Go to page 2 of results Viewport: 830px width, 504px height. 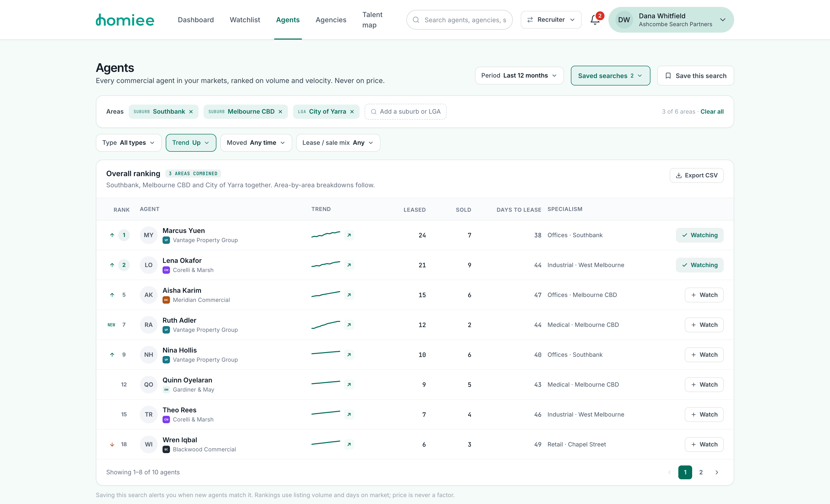point(701,472)
